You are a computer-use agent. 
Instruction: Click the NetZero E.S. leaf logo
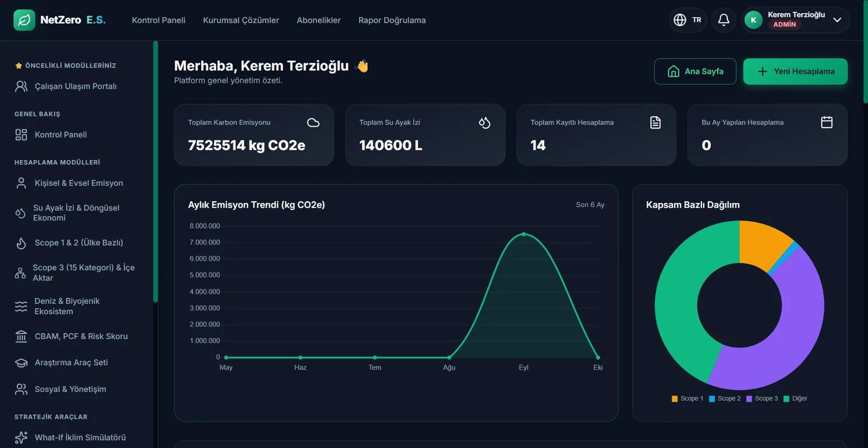click(x=24, y=20)
